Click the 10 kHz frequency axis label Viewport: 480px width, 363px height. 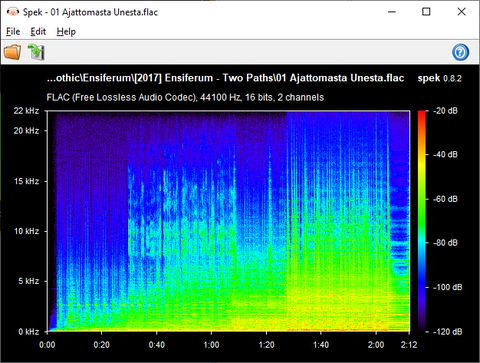coord(26,231)
